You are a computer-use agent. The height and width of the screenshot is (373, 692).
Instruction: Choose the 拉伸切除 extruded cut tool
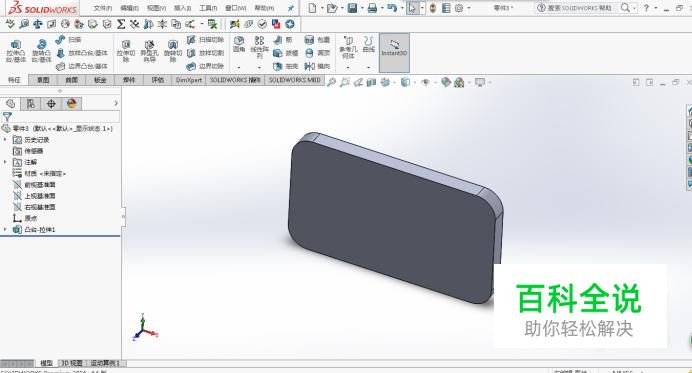coord(126,51)
